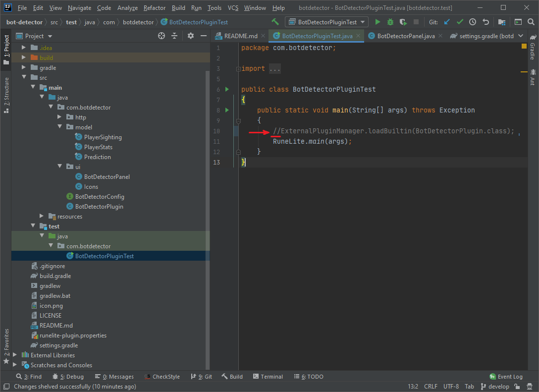
Task: Collapse the model folder in the project tree
Action: 59,127
